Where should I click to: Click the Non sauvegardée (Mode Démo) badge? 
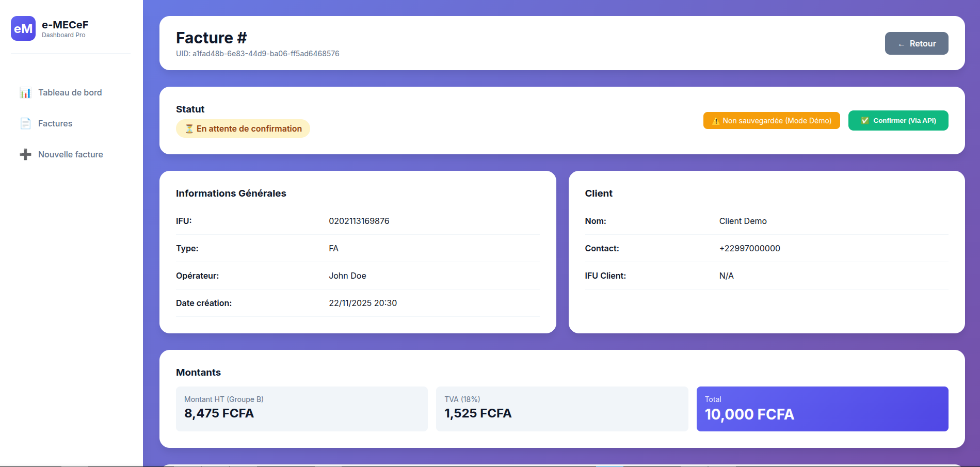point(772,121)
